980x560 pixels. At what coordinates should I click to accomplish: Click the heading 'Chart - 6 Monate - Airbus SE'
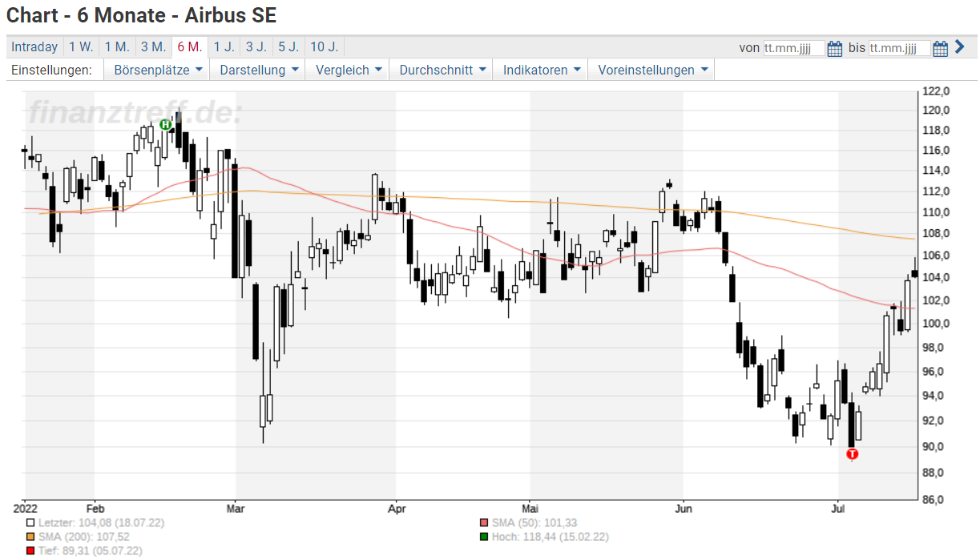(x=141, y=15)
